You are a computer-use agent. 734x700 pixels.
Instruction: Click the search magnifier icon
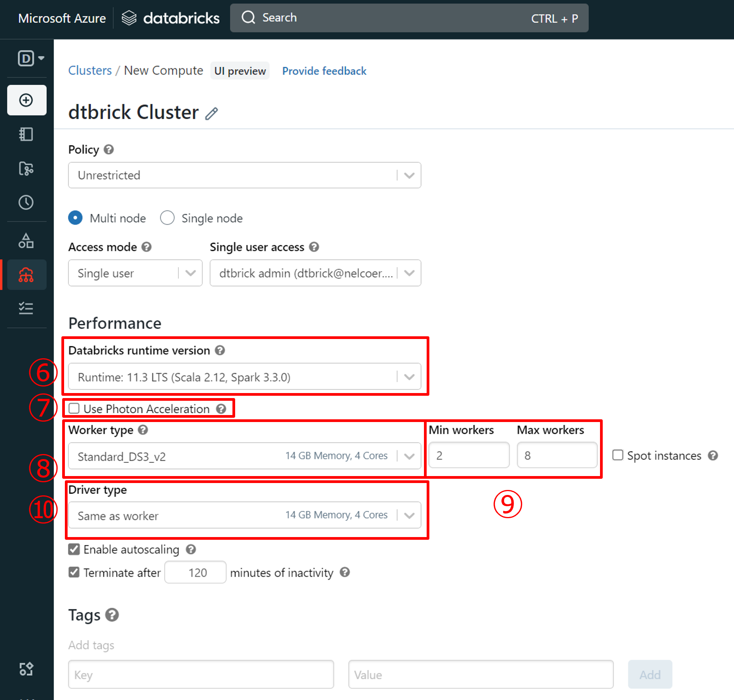248,17
